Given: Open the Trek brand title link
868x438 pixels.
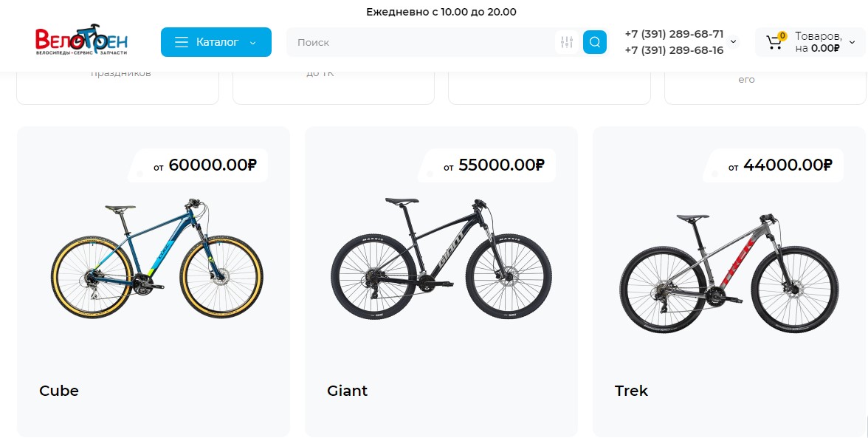Looking at the screenshot, I should point(631,391).
